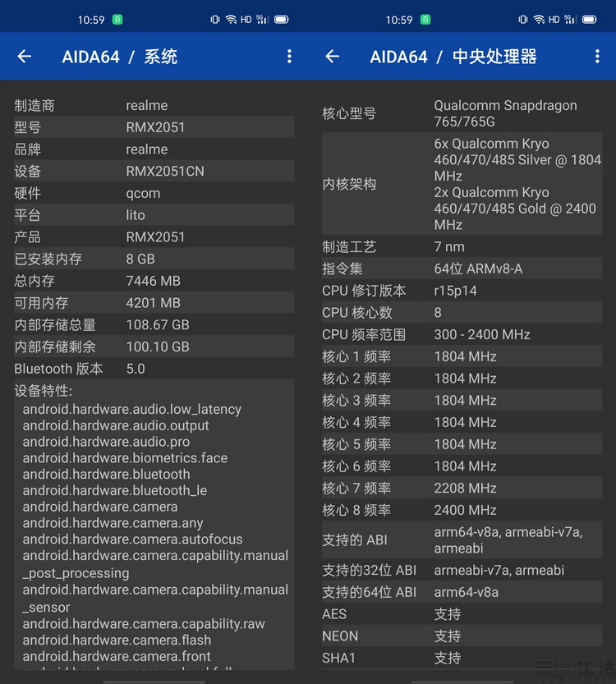Select the CPU 频率范围 300 - 2400 MHz row
Viewport: 616px width, 684px height.
(x=462, y=334)
